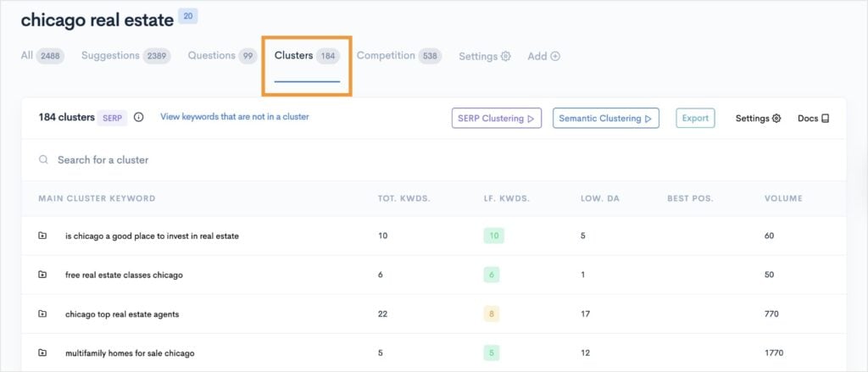Run SERP Clustering

(497, 118)
